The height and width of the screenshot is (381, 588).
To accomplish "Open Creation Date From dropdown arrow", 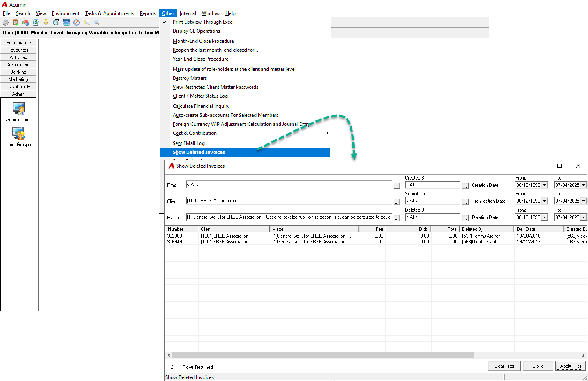I will coord(545,185).
